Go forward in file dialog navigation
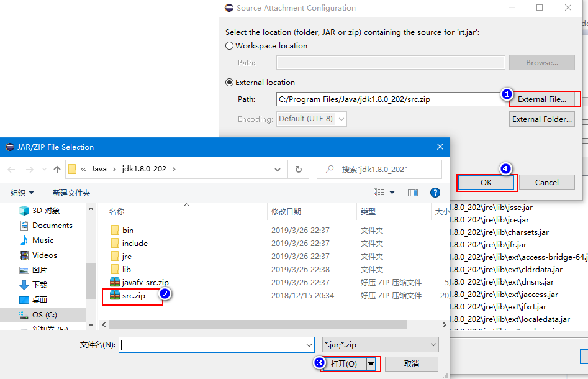 click(30, 170)
